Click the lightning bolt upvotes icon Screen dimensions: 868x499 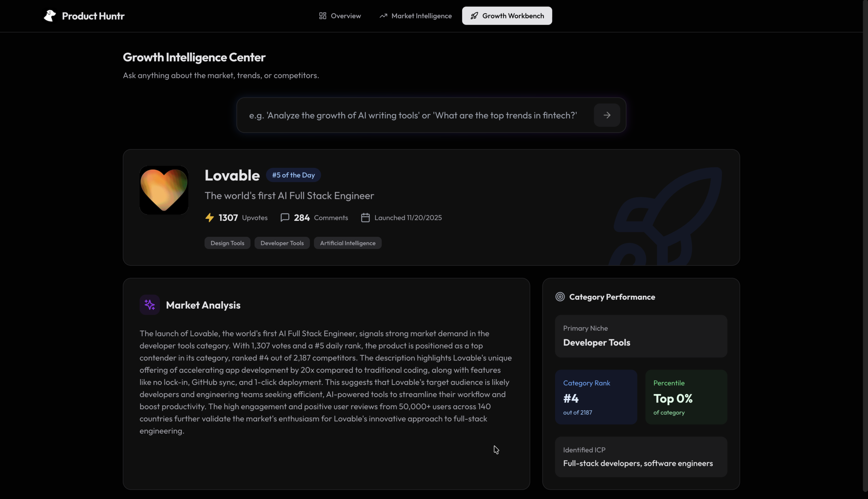pyautogui.click(x=210, y=217)
